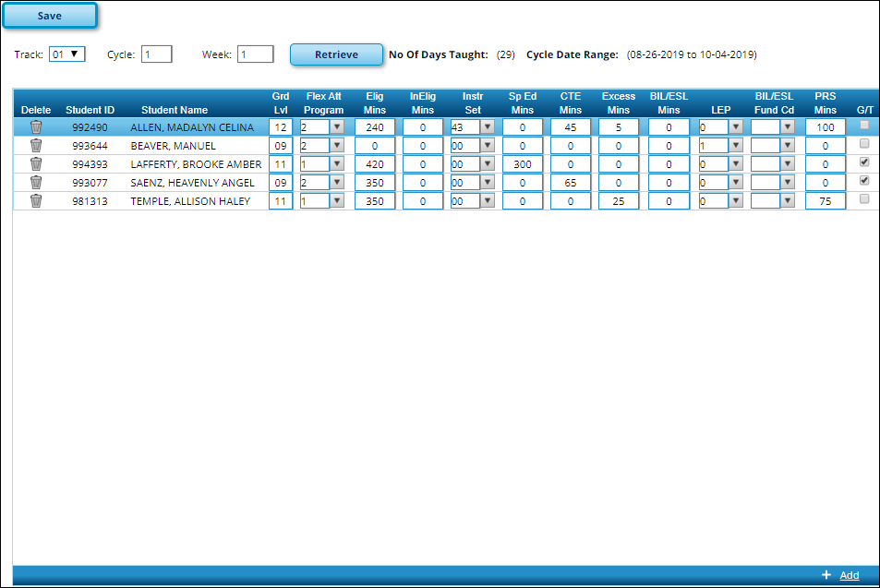Viewport: 880px width, 588px height.
Task: Toggle G/T checkbox for TEMPLE, ALLISON HALEY
Action: click(864, 199)
